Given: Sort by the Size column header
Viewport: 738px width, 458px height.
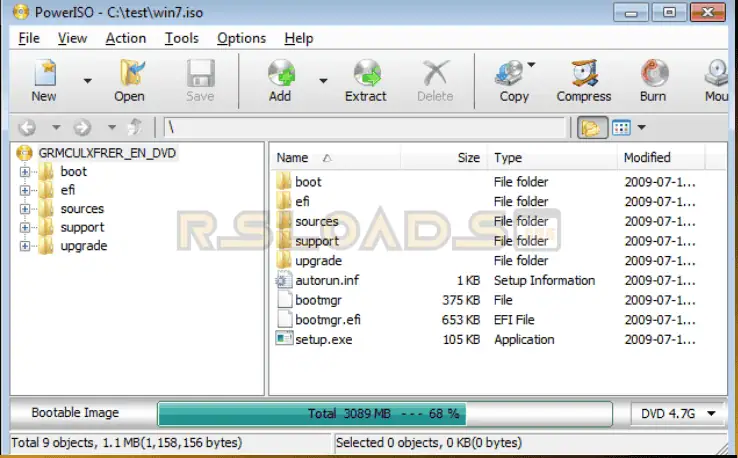Looking at the screenshot, I should point(444,158).
